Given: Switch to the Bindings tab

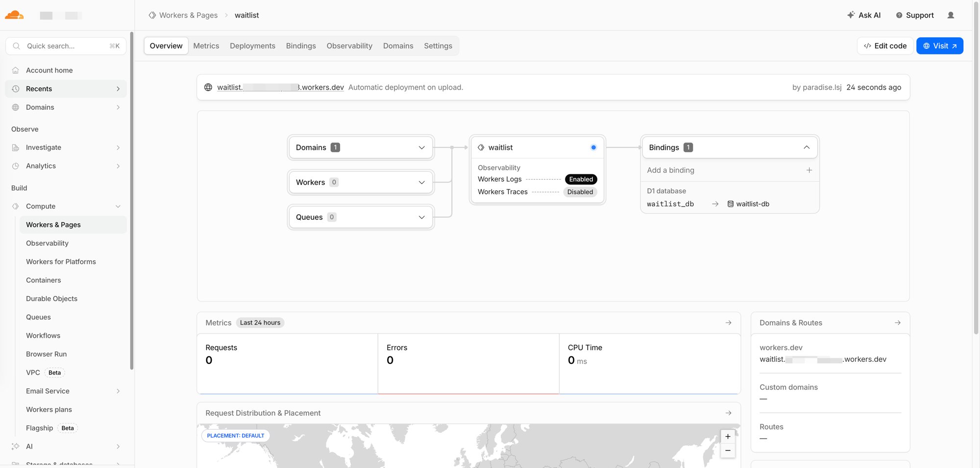Looking at the screenshot, I should [301, 46].
